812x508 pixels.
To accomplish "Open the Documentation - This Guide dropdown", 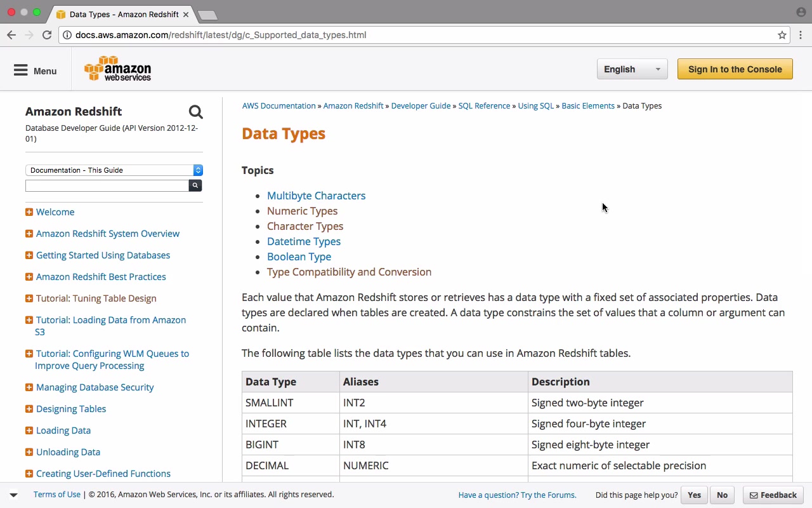I will click(x=114, y=170).
